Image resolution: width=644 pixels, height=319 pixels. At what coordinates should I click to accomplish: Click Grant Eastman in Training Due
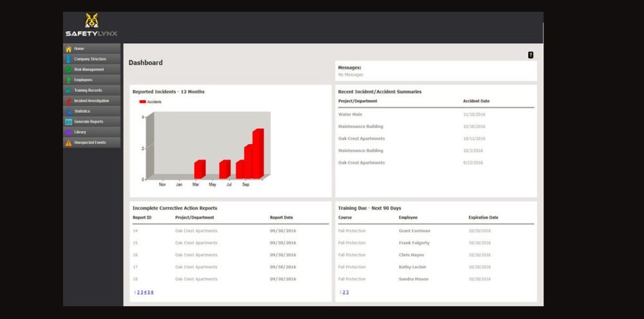(x=414, y=231)
